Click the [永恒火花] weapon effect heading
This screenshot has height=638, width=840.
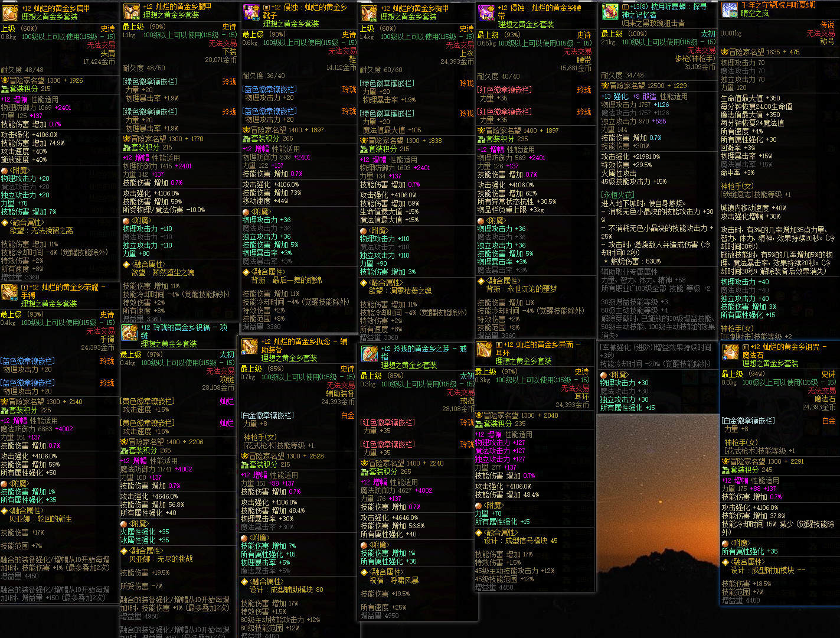(x=617, y=195)
